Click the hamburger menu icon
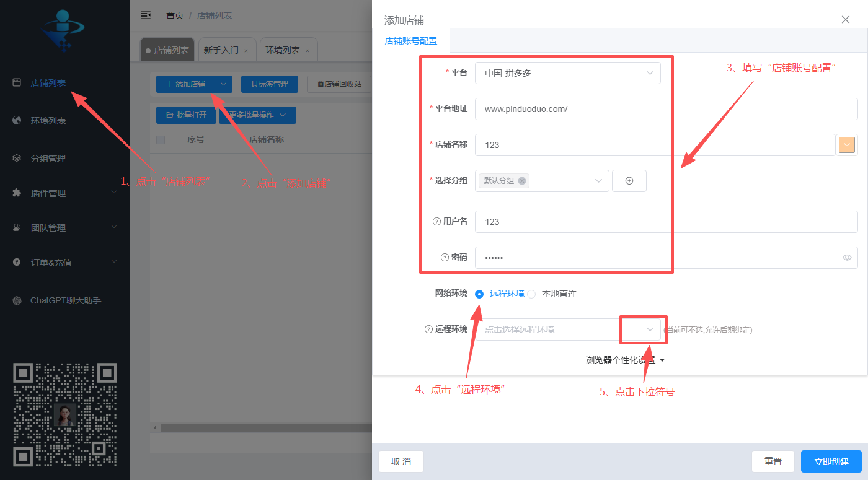 coord(146,15)
